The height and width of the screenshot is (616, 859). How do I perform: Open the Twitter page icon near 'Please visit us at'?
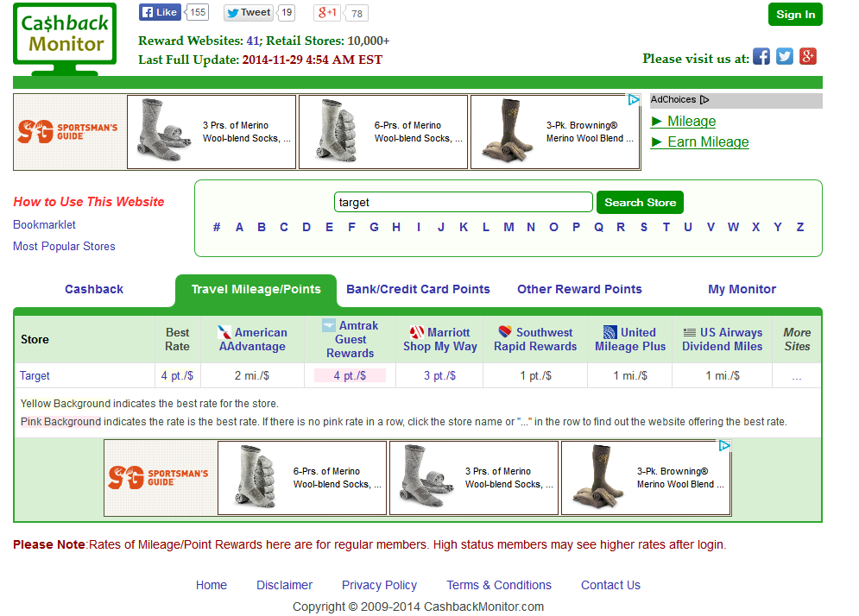click(x=785, y=56)
